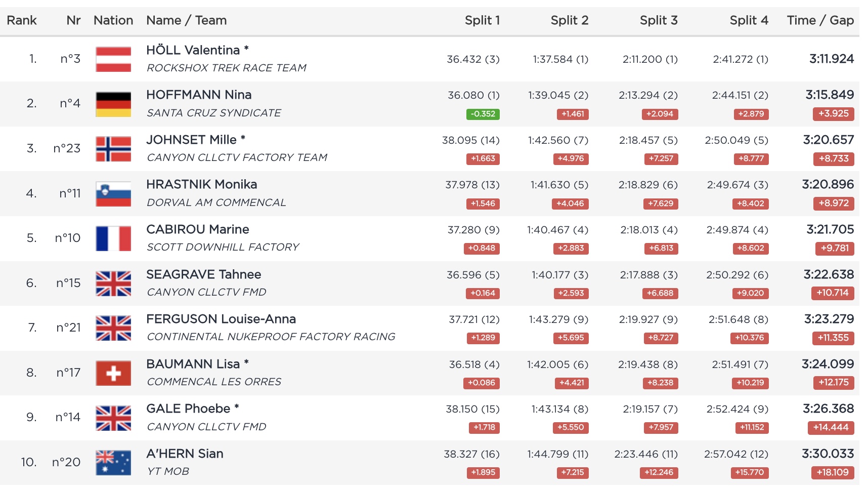Click the British flag for SEAGRAVE Tahnee
This screenshot has width=868, height=488.
tap(113, 283)
